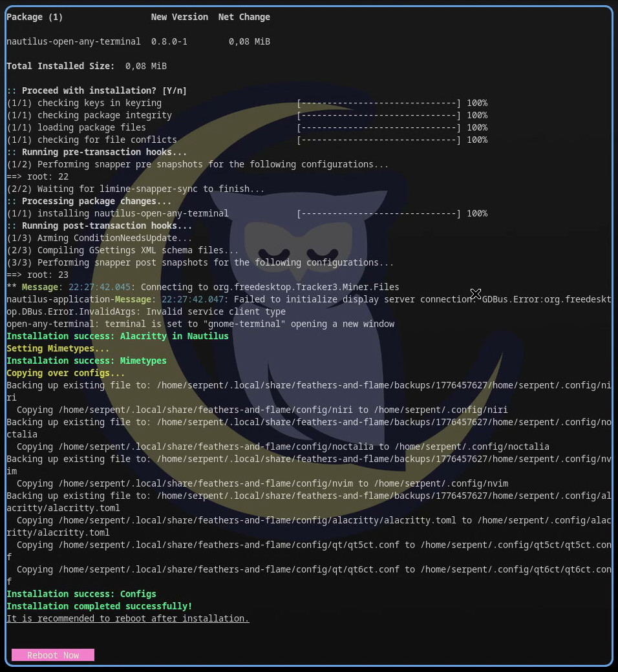The image size is (618, 672).
Task: Click 'Installation success: Mimetypes' line
Action: click(86, 361)
